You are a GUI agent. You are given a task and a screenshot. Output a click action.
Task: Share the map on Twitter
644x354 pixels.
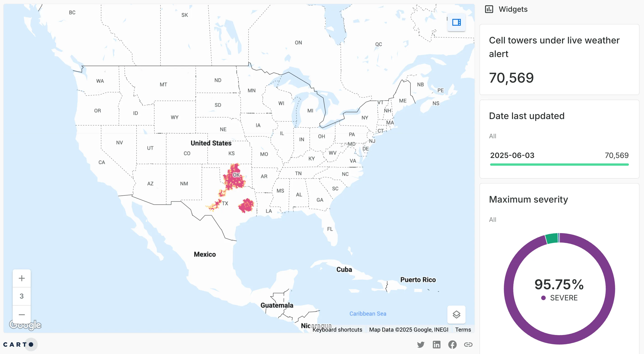(421, 344)
